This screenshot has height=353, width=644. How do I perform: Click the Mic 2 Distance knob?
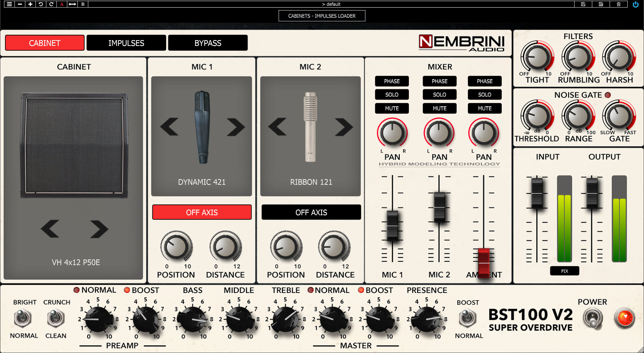[334, 247]
